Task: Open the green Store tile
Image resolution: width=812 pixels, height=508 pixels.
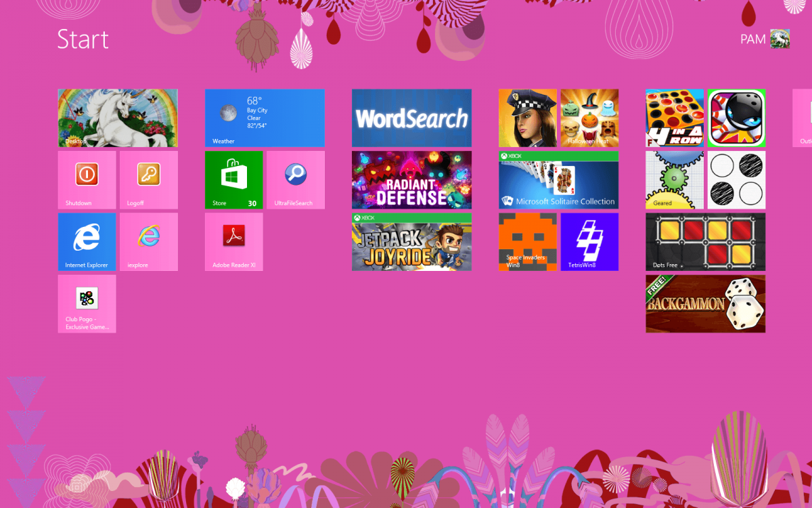Action: (233, 180)
